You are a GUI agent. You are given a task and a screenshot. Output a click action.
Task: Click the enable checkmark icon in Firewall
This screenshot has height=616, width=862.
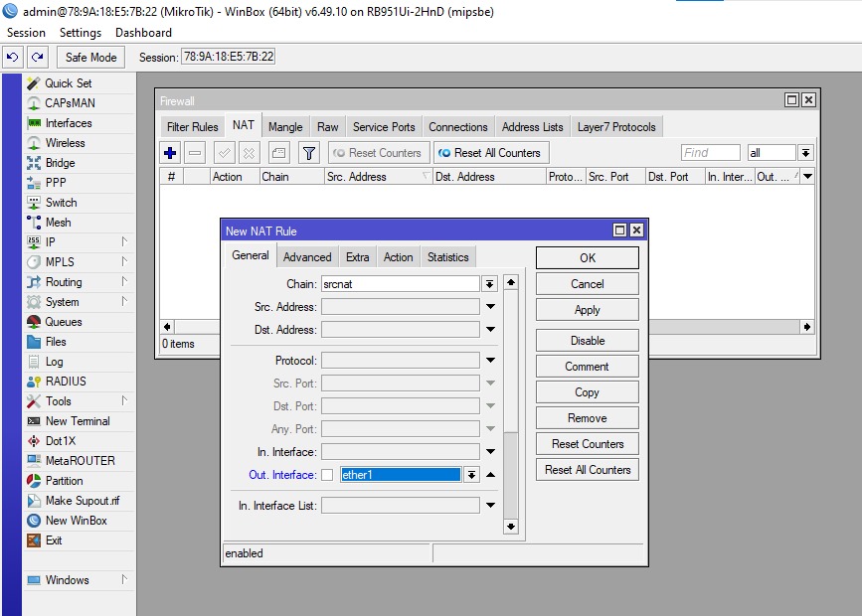click(x=225, y=153)
